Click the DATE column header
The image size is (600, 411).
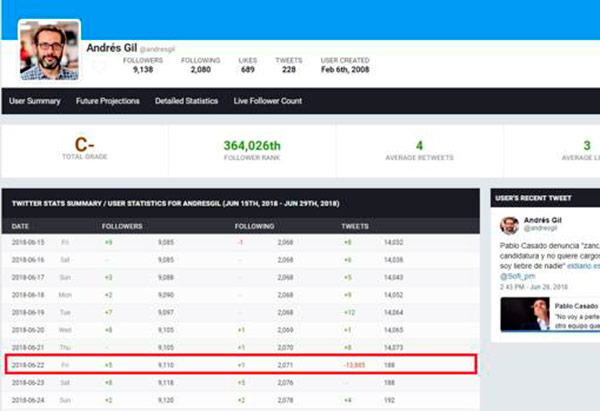coord(20,227)
